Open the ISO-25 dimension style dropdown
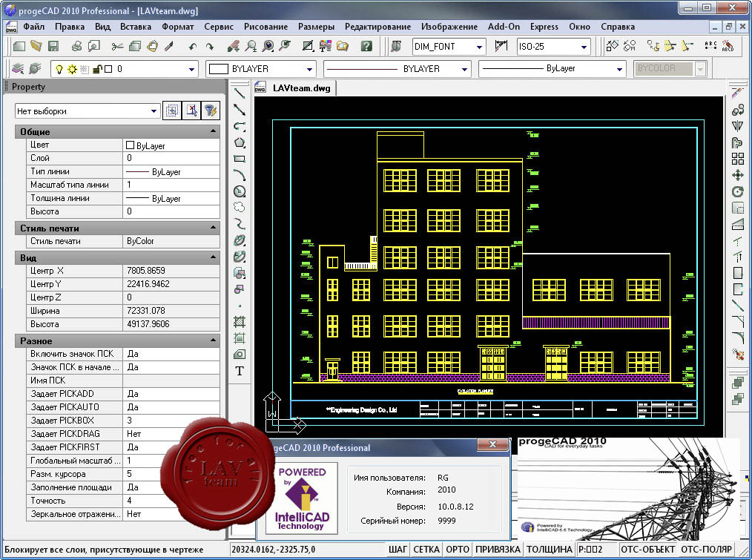This screenshot has width=752, height=560. pos(584,47)
